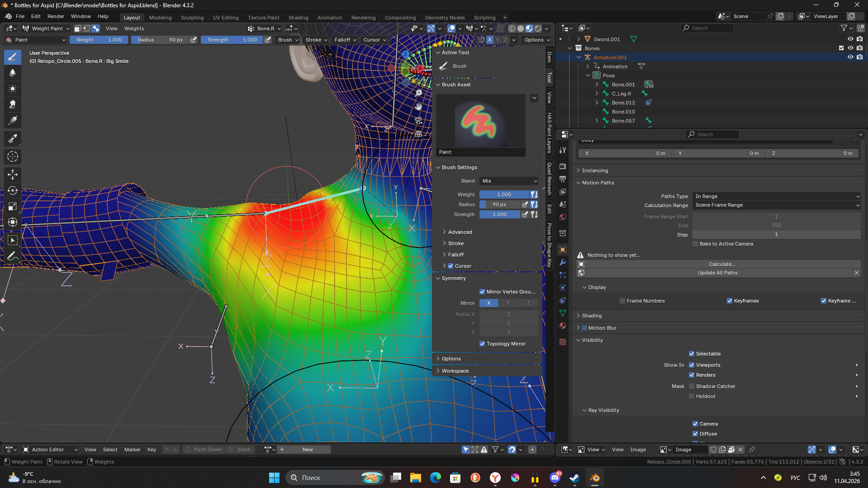Open the Object Data properties tab

click(563, 313)
